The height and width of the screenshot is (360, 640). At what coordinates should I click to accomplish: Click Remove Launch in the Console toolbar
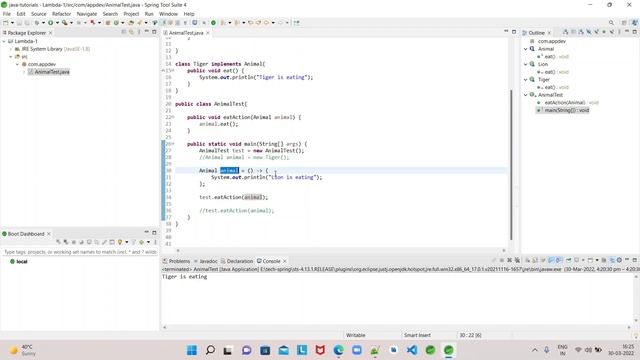509,260
